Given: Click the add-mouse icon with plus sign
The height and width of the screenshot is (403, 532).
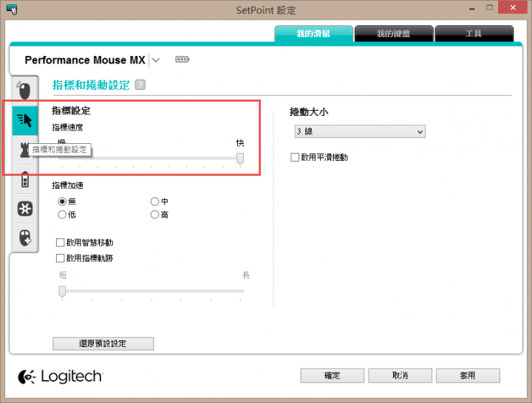Looking at the screenshot, I should (25, 238).
